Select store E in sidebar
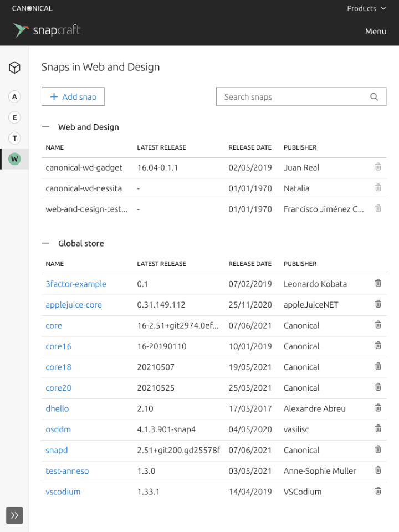Viewport: 399px width, 532px height. click(14, 117)
